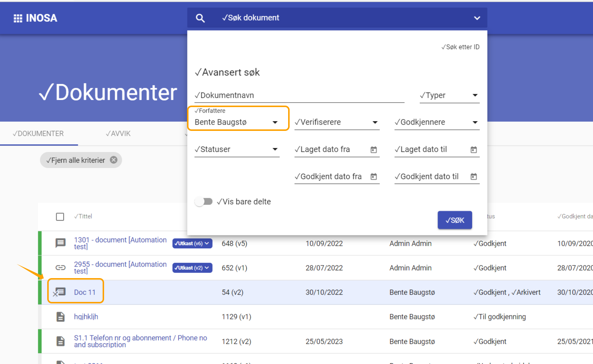Click the 28/07/2022 date in the 652 (v1) row
The height and width of the screenshot is (364, 593).
pyautogui.click(x=324, y=268)
